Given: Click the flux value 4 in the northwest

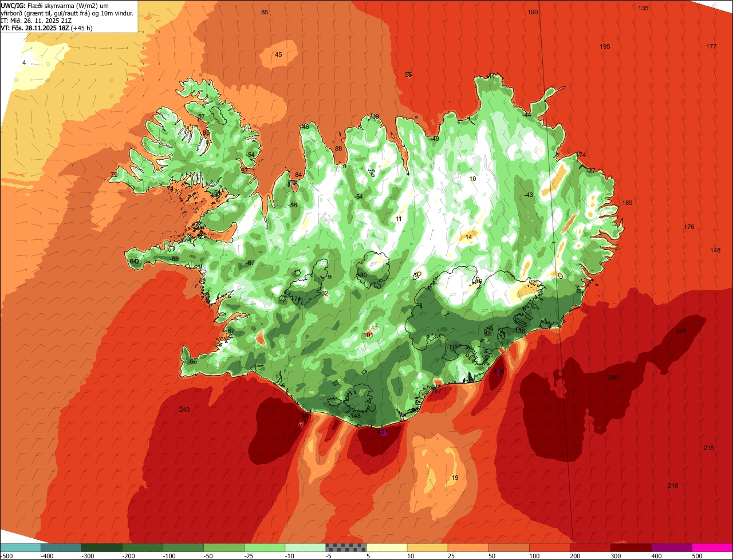Looking at the screenshot, I should point(24,62).
